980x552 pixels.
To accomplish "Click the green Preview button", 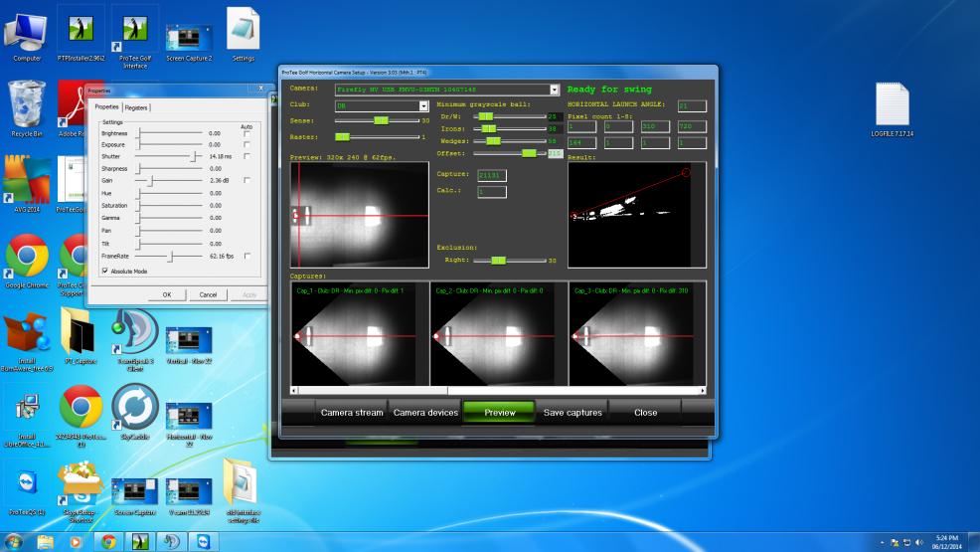I will click(499, 413).
